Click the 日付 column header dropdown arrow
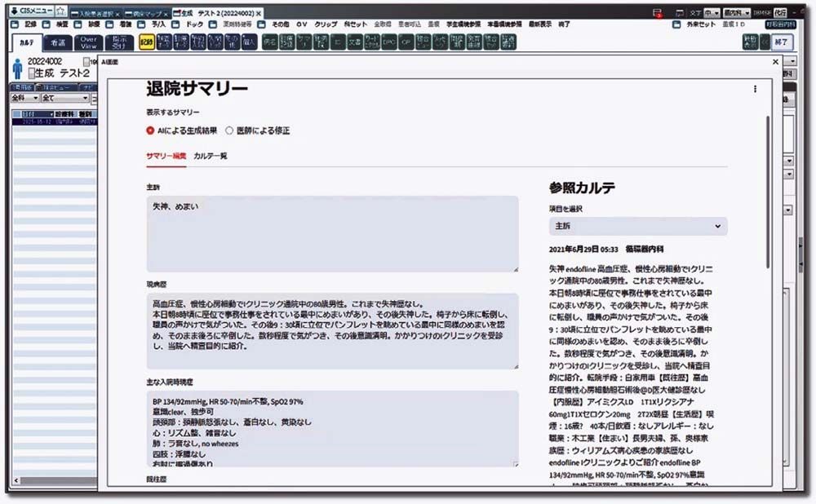This screenshot has height=504, width=816. [51, 114]
